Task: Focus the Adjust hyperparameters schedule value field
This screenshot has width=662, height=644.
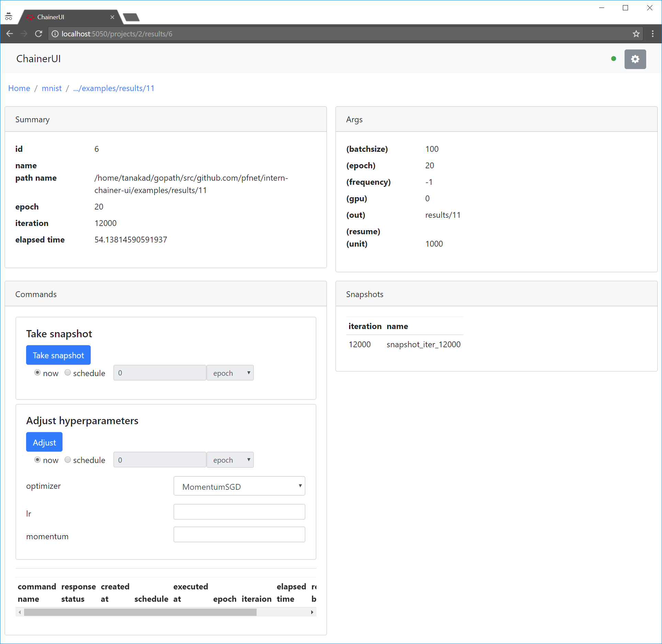Action: point(160,460)
